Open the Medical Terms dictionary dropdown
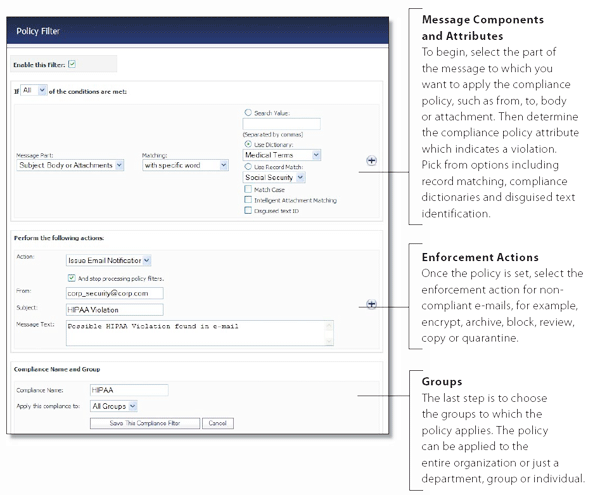This screenshot has height=497, width=600. (282, 155)
